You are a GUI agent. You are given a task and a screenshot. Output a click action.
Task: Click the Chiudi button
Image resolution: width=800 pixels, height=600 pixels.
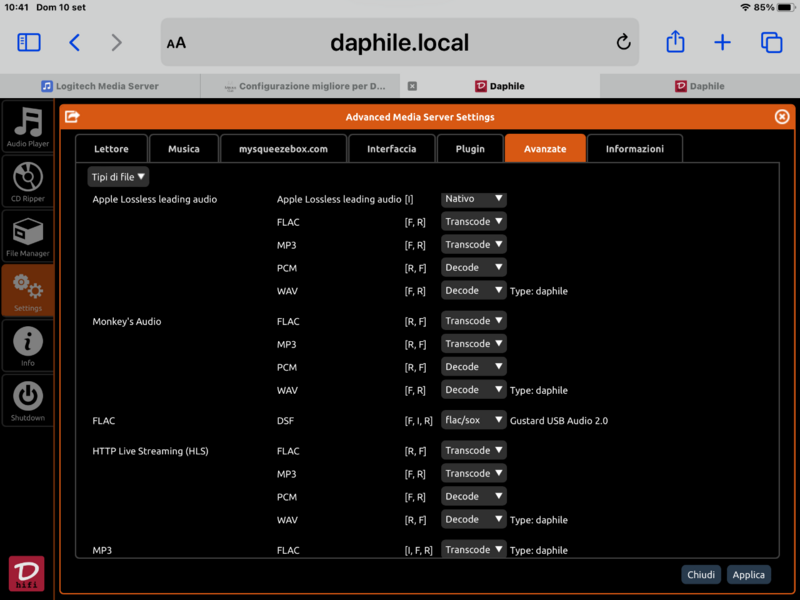[701, 575]
